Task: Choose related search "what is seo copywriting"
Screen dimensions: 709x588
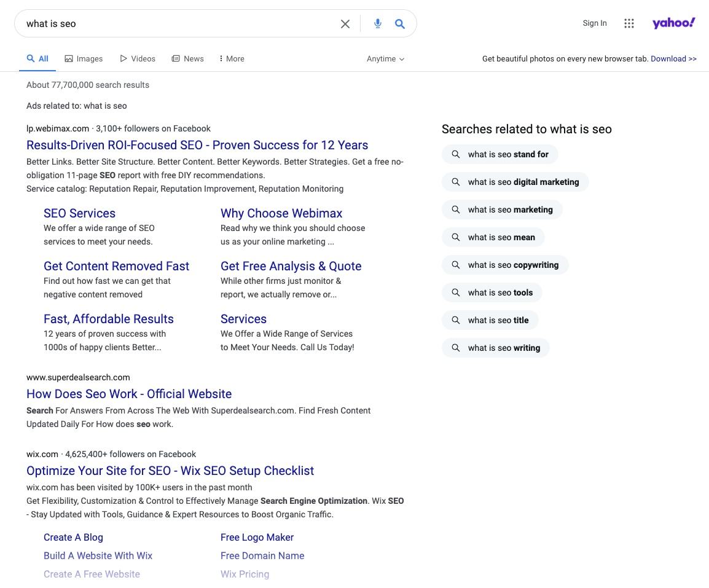Action: click(504, 265)
